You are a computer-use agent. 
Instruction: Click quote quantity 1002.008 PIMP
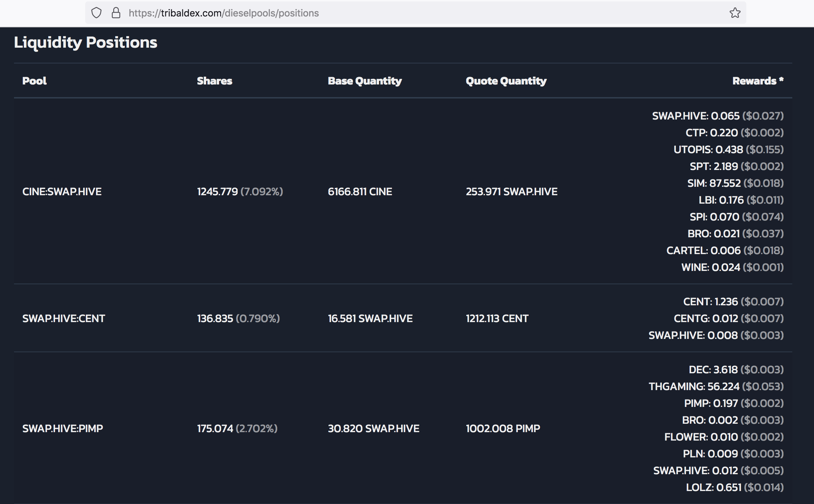pyautogui.click(x=503, y=429)
